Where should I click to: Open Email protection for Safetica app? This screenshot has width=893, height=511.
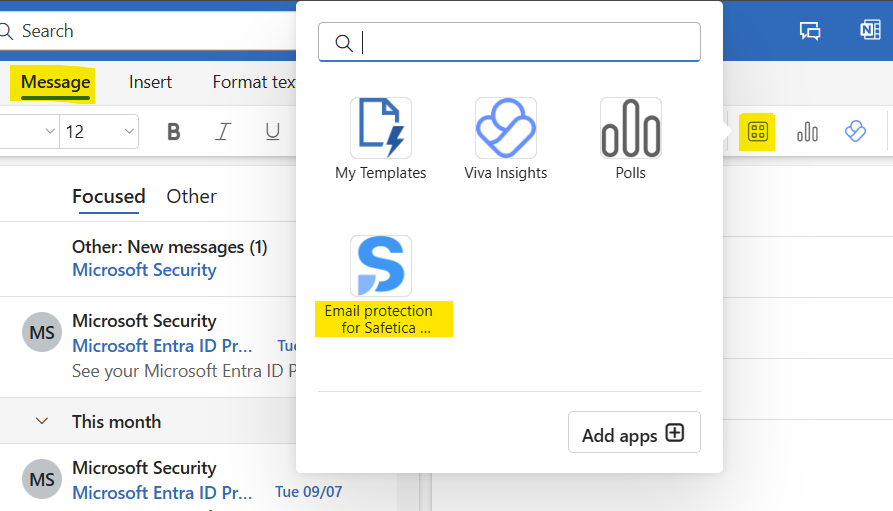coord(380,266)
